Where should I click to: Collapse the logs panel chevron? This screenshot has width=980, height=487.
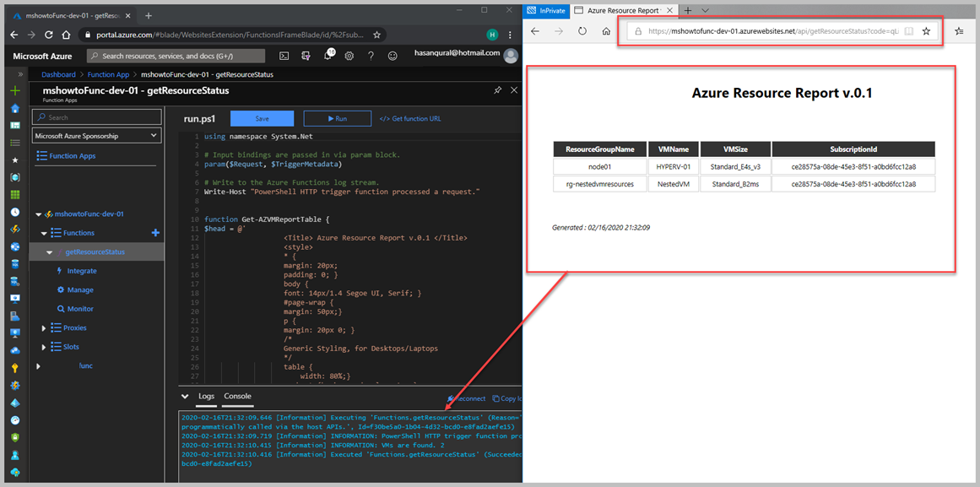pyautogui.click(x=185, y=397)
